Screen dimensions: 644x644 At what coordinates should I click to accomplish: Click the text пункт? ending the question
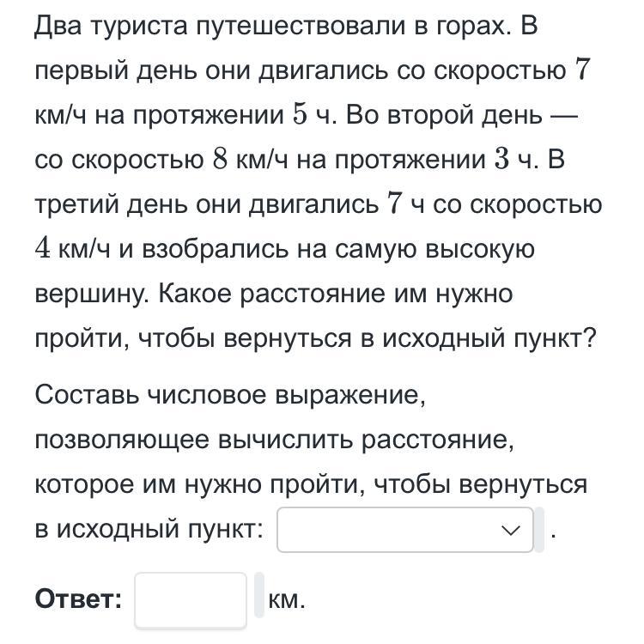(555, 339)
